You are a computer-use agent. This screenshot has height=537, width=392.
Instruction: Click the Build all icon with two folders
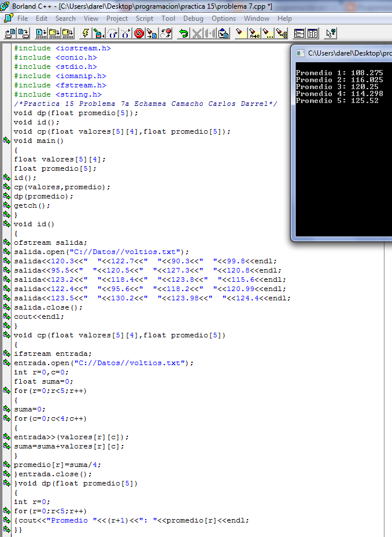click(68, 33)
